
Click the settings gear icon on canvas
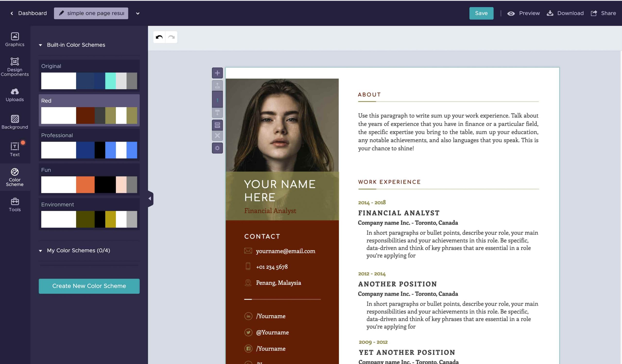(x=217, y=148)
